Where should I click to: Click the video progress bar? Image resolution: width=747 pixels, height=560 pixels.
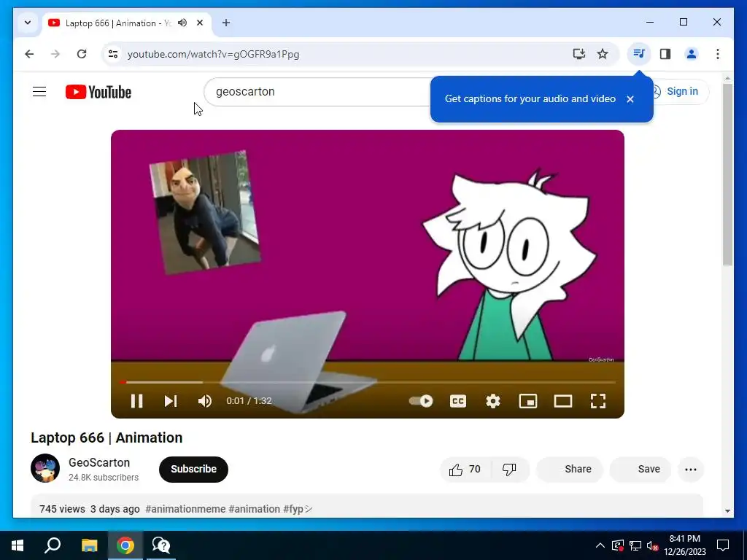pyautogui.click(x=368, y=382)
